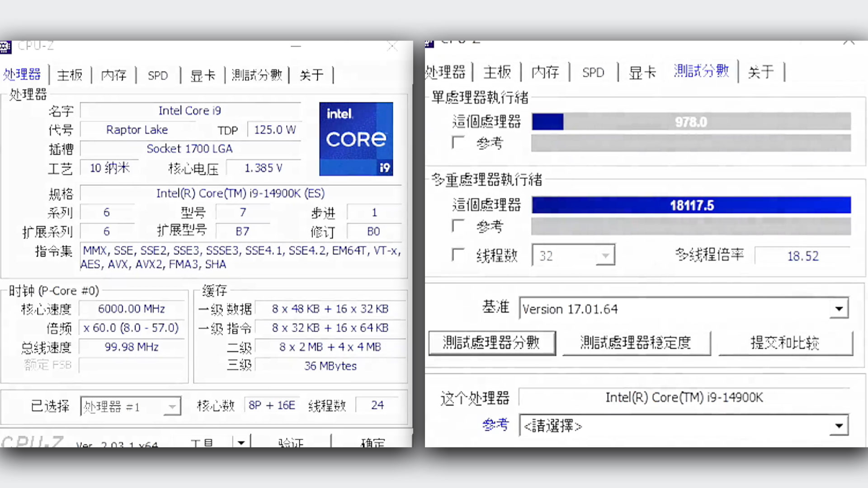
Task: Enable the multi-thread 参考 reference checkbox
Action: click(458, 225)
